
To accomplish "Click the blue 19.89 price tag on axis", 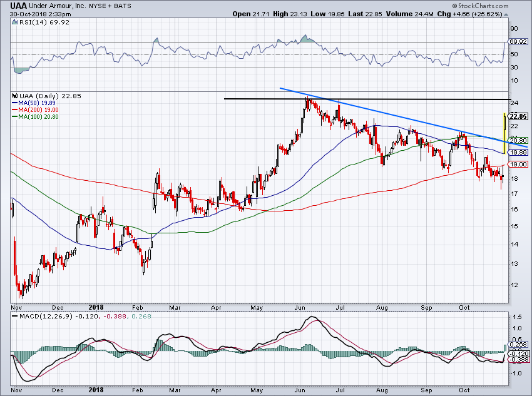I will pyautogui.click(x=518, y=153).
